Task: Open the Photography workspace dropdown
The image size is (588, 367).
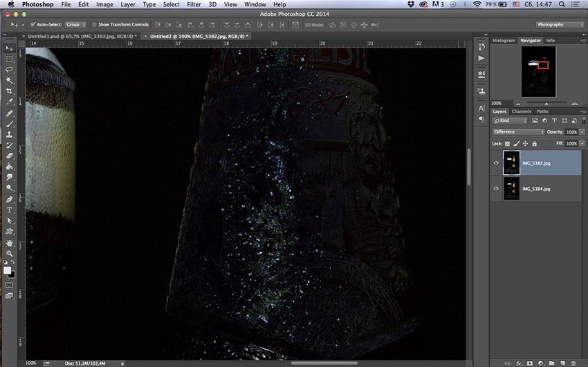Action: [560, 25]
